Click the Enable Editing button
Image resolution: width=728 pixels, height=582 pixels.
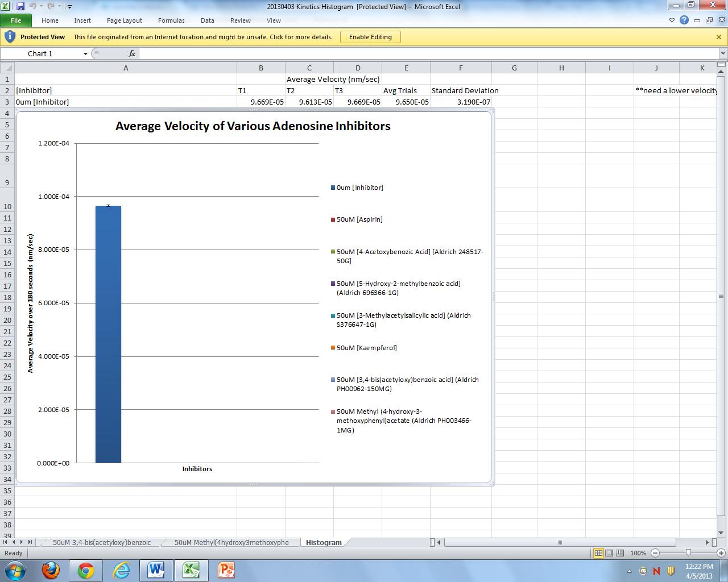pos(370,37)
